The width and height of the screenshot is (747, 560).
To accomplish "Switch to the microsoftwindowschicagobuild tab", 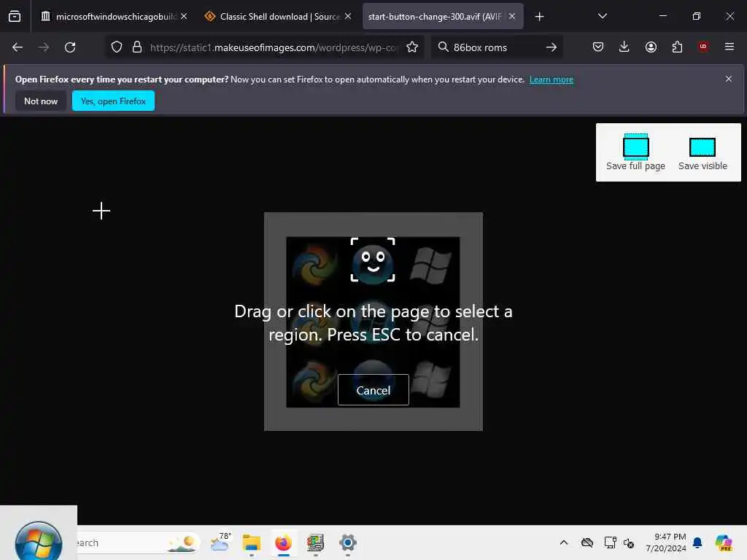I will click(113, 17).
